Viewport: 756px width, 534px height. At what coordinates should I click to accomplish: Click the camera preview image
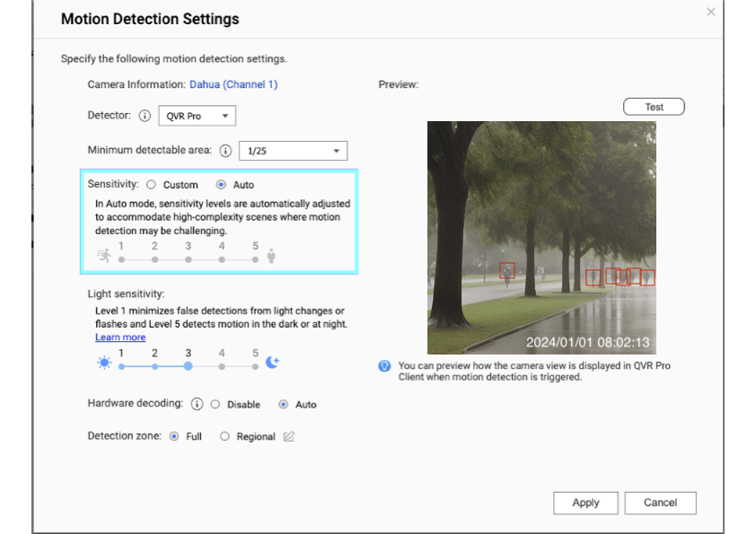tap(541, 238)
